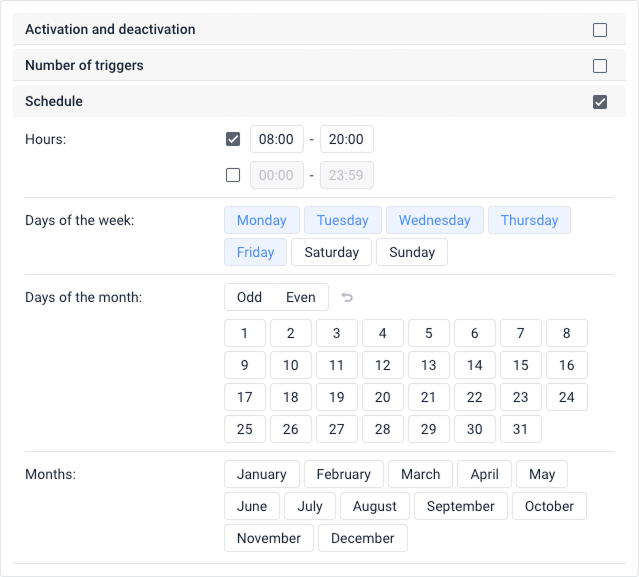Uncheck the Schedule section checkbox
The height and width of the screenshot is (577, 639).
[600, 102]
